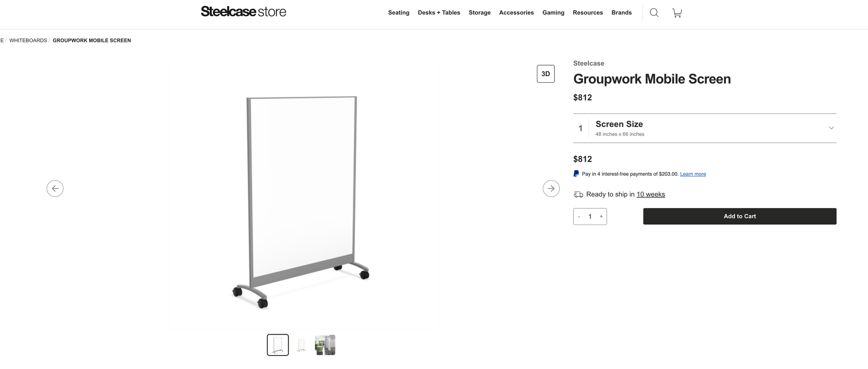Screen dimensions: 868x369
Task: Open the search magnifier icon
Action: pos(654,13)
